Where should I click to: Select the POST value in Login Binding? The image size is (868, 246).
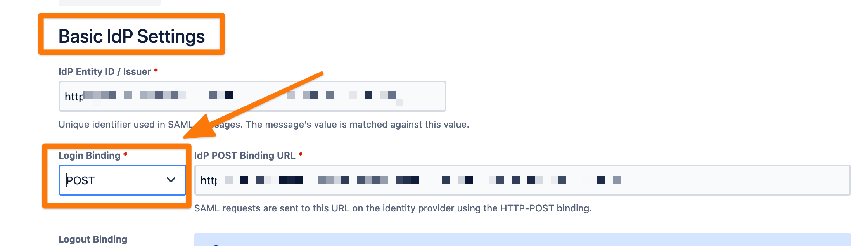(81, 180)
